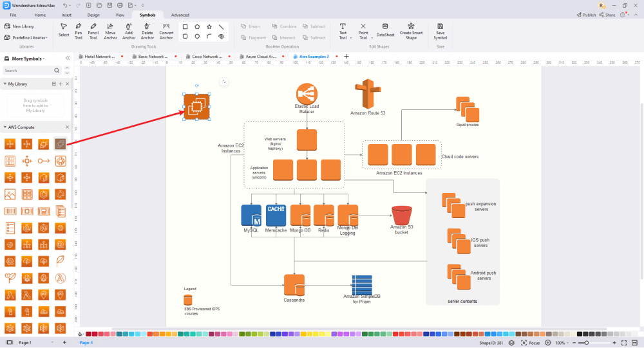Select the Amazon S3 bucket shape on canvas
The width and height of the screenshot is (644, 348).
click(x=402, y=215)
